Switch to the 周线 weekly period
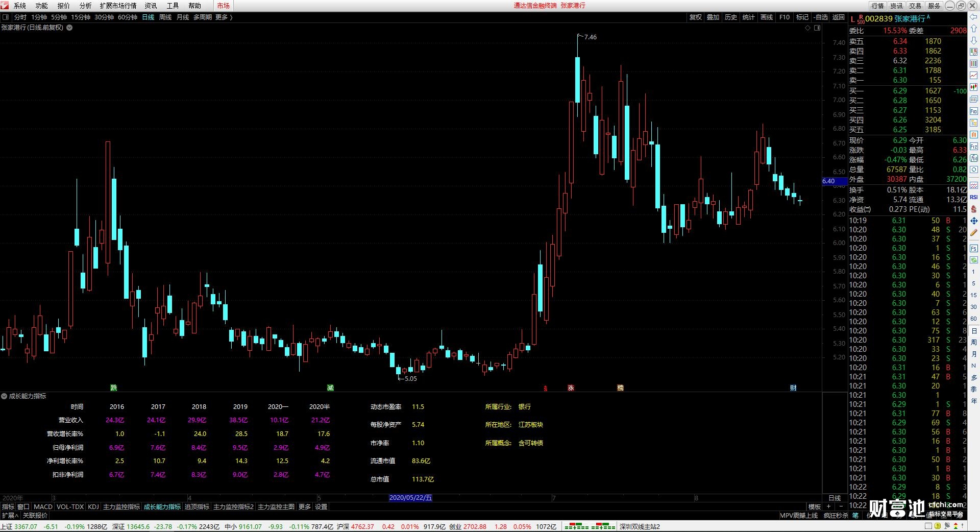980x532 pixels. coord(165,17)
